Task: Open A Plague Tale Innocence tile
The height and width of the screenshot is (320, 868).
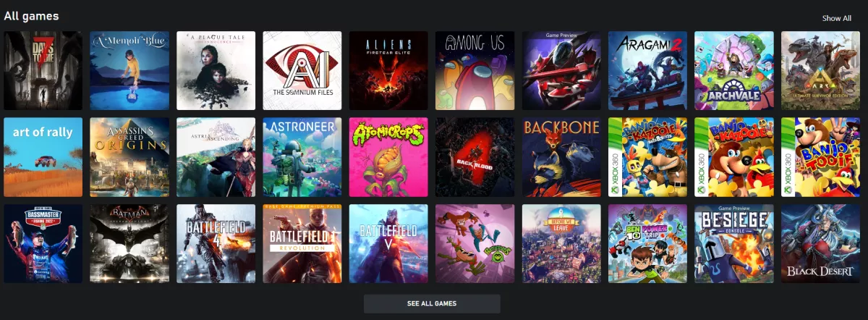Action: [216, 70]
